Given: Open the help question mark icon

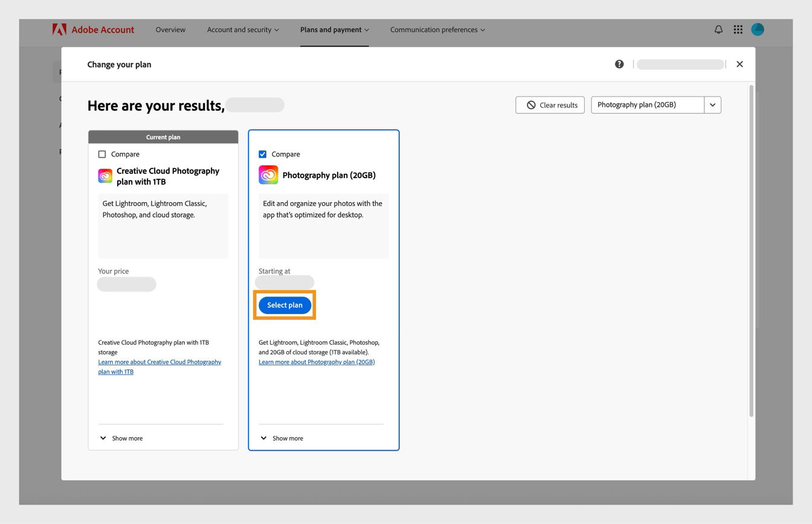Looking at the screenshot, I should point(619,63).
